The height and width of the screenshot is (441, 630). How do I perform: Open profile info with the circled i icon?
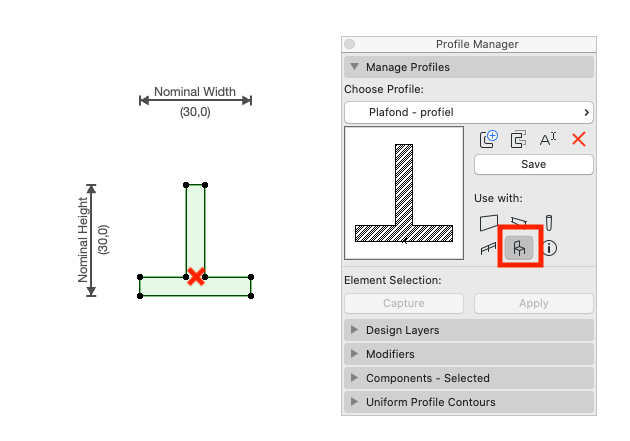point(549,248)
